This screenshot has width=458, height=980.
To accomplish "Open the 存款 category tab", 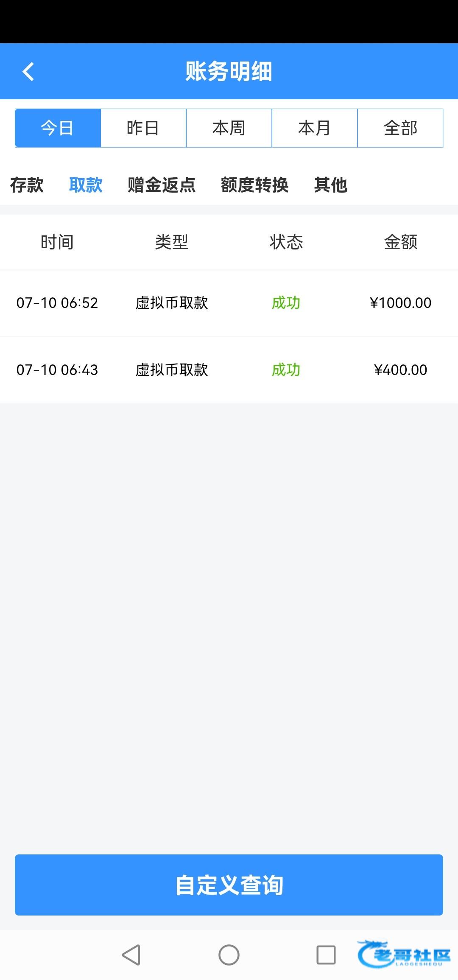I will [x=27, y=185].
